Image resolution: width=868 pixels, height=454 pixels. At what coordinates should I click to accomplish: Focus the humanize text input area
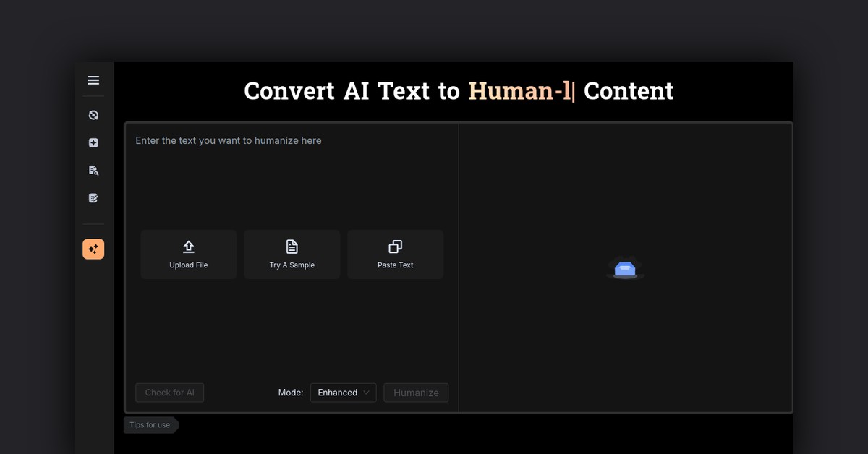tap(292, 181)
